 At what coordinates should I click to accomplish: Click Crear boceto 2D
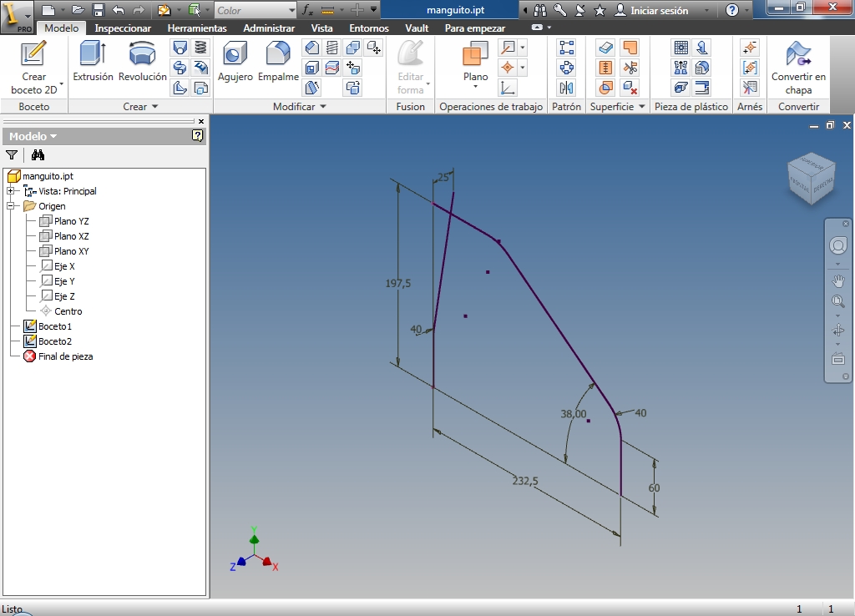click(x=34, y=66)
